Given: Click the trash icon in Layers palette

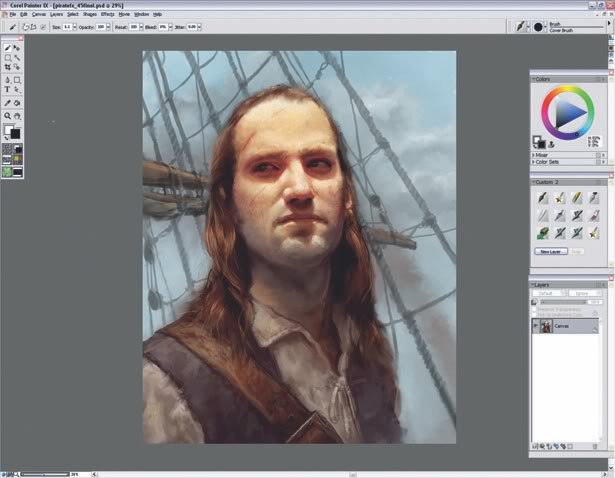Looking at the screenshot, I should click(x=595, y=447).
